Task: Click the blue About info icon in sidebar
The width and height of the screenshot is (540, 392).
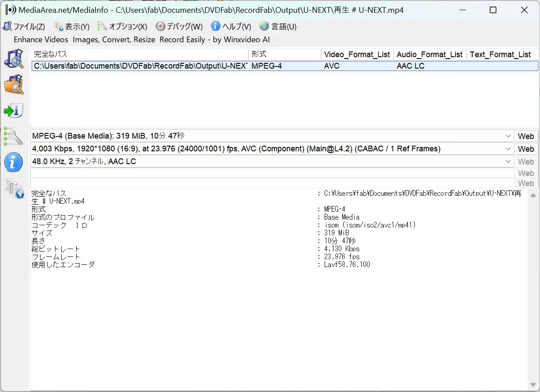Action: [x=14, y=162]
